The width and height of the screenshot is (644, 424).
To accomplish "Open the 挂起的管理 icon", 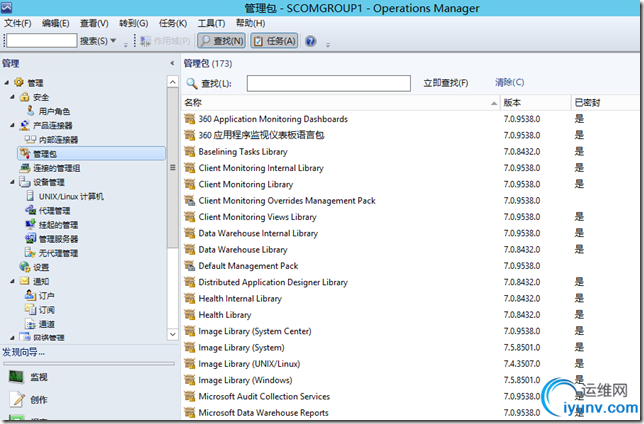I will [30, 224].
